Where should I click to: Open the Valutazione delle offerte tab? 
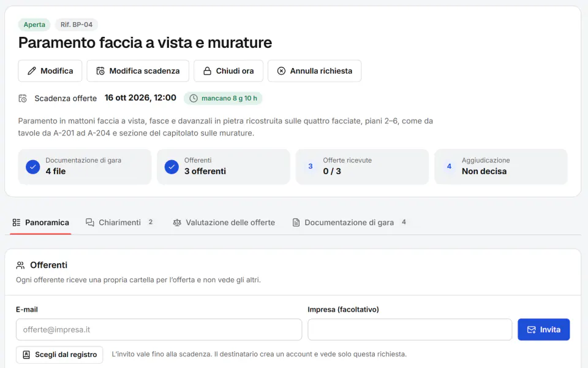(x=224, y=223)
